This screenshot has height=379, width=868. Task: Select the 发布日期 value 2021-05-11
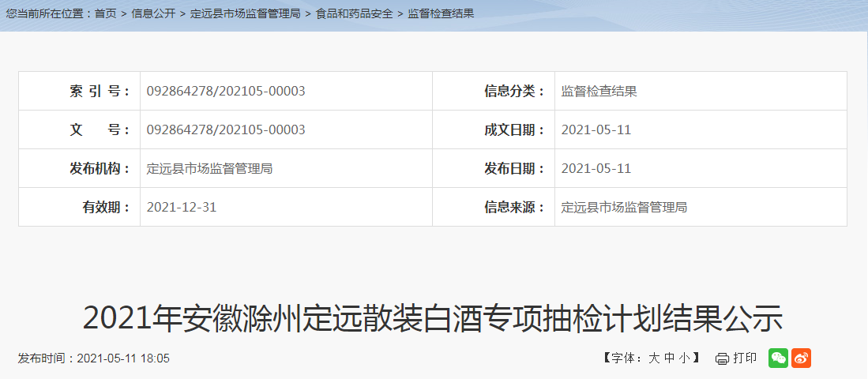click(x=596, y=168)
